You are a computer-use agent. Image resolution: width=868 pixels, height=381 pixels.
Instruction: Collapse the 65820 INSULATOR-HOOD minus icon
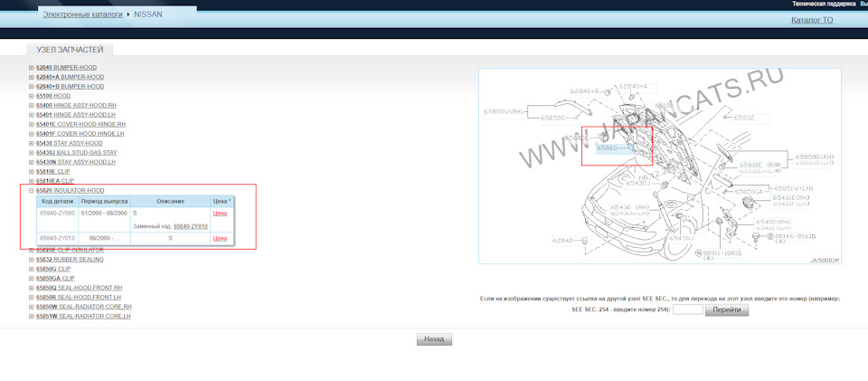(31, 190)
